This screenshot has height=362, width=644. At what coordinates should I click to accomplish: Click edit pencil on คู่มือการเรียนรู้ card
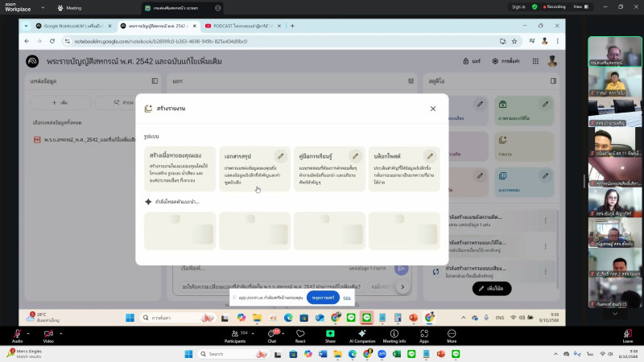(355, 156)
